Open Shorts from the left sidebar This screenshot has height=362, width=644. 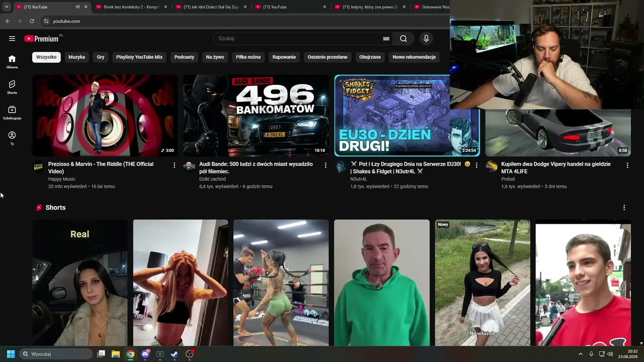coord(12,87)
